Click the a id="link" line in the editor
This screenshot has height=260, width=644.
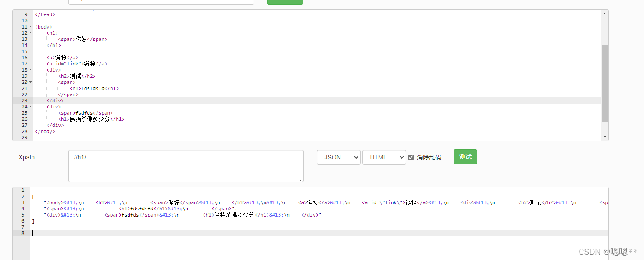pyautogui.click(x=77, y=64)
